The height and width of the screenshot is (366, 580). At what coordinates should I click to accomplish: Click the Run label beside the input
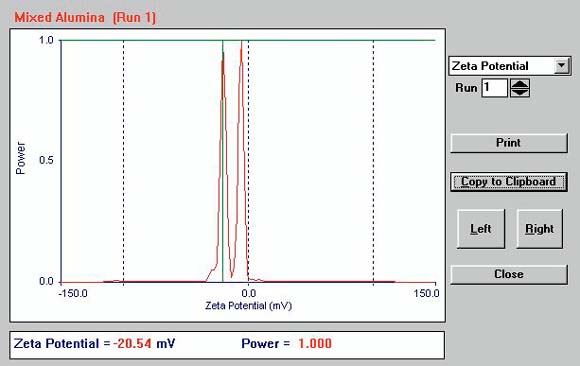(x=466, y=88)
